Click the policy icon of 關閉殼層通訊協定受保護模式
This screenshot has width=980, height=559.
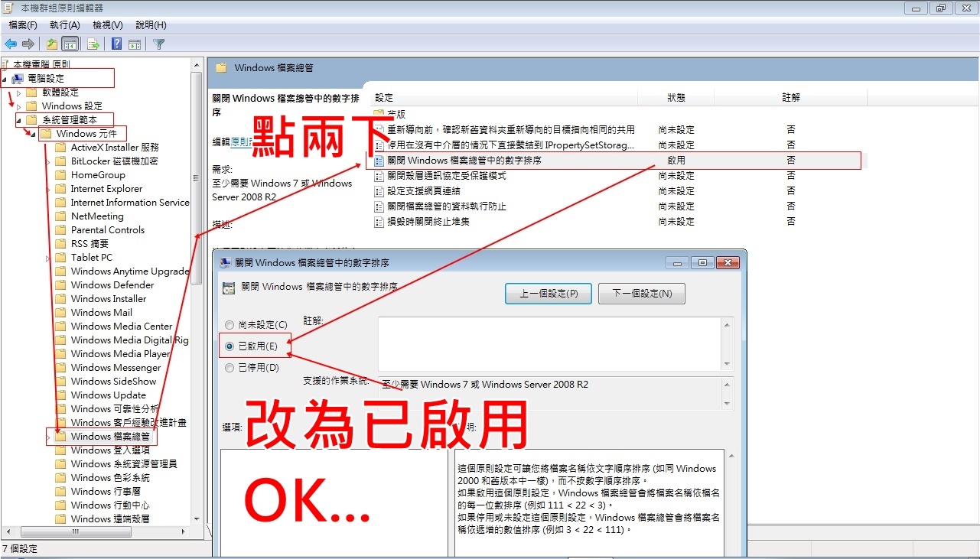[x=379, y=176]
